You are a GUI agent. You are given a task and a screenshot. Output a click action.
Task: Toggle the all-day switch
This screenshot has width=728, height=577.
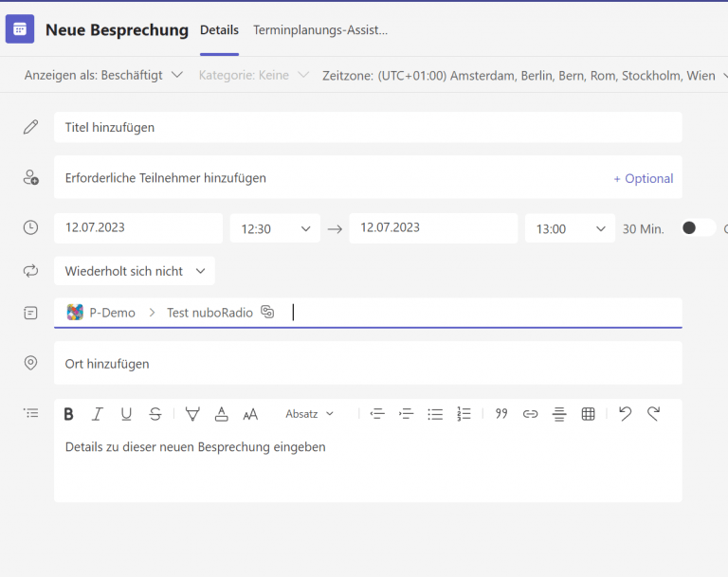(x=699, y=227)
